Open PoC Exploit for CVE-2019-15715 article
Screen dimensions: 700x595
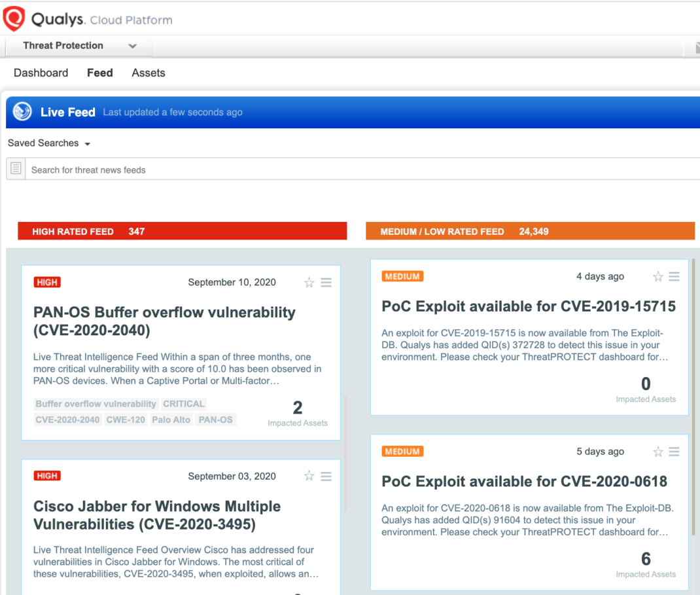pos(529,306)
